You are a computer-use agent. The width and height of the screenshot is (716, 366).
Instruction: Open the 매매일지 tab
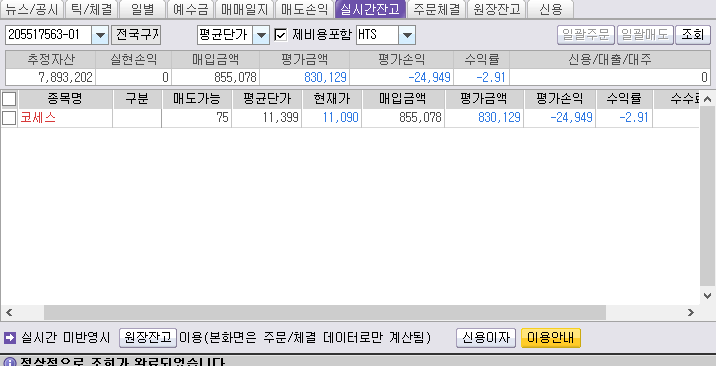pos(245,9)
